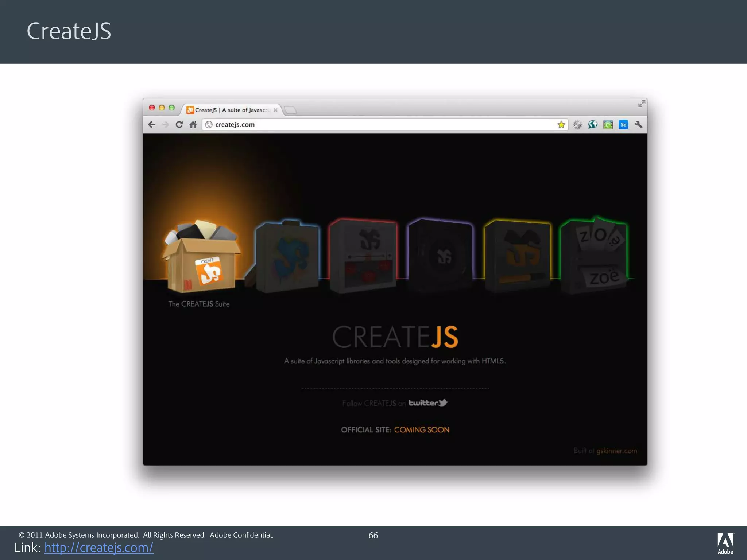
Task: Open the browser home page icon
Action: 193,125
